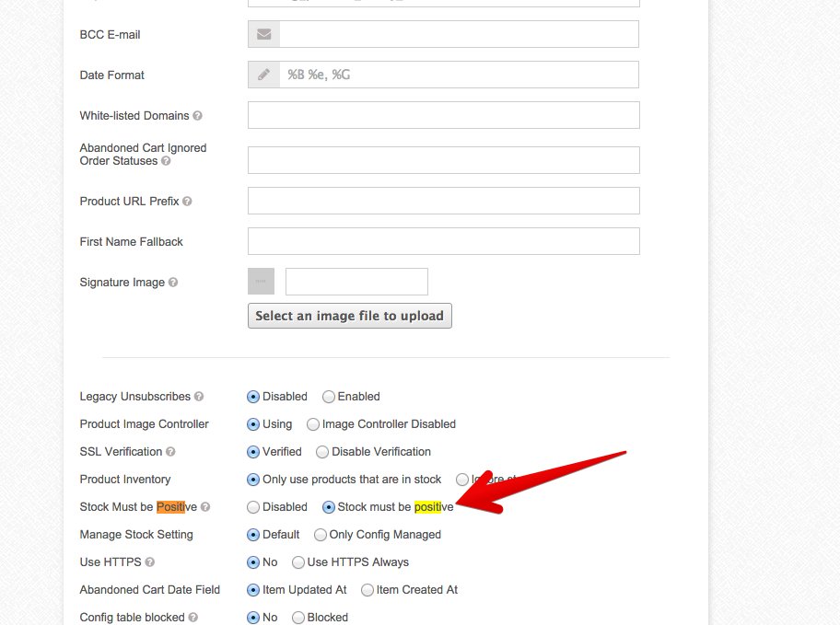This screenshot has height=625, width=840.
Task: Click the Abandoned Cart Ignored Order Statuses field
Action: point(443,160)
